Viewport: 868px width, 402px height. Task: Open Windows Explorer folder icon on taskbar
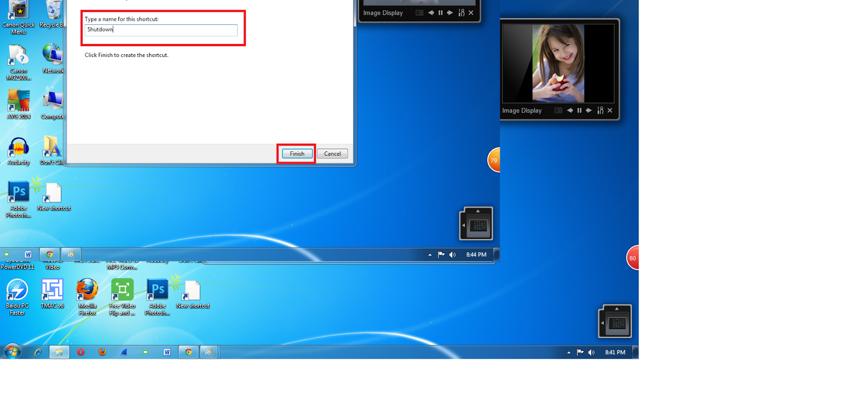59,352
